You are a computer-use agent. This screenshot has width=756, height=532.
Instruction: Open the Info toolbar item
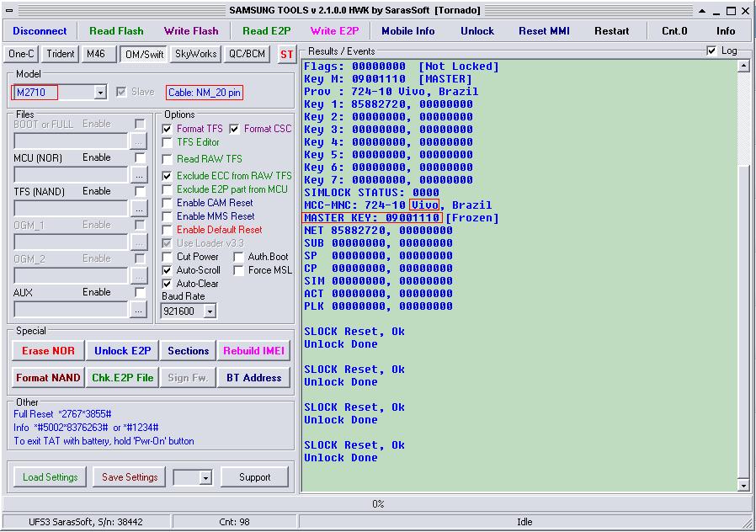pos(725,31)
